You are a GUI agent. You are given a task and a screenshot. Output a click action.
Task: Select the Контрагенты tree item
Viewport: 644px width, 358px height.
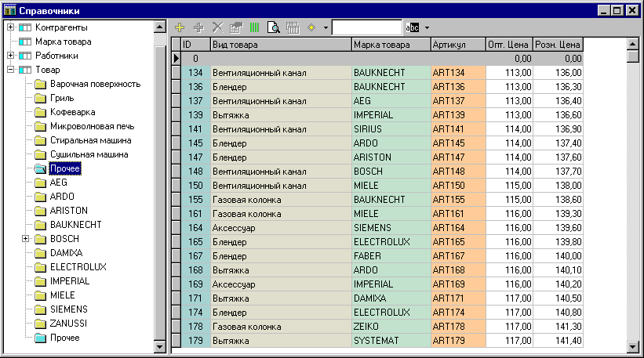(61, 27)
